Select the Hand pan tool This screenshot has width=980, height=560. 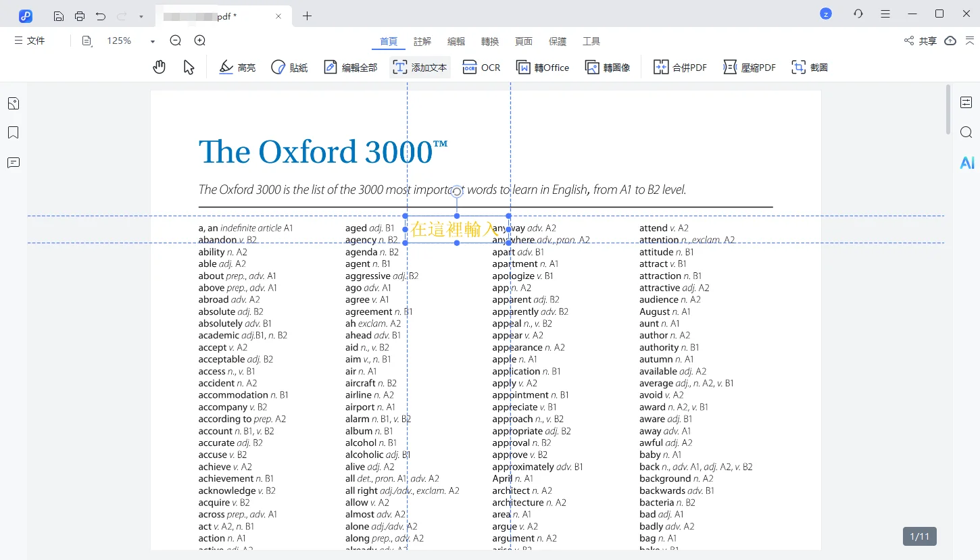coord(159,67)
